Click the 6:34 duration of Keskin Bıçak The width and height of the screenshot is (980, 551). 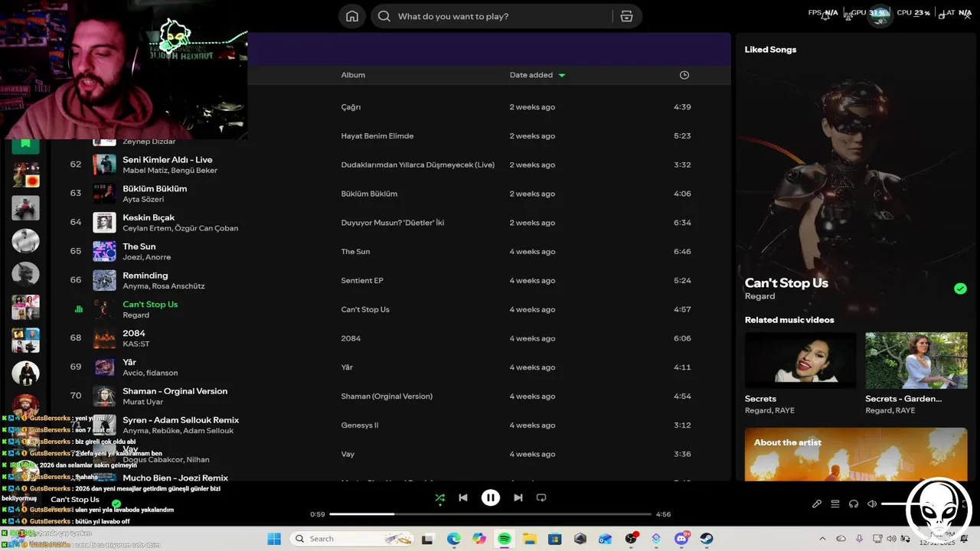point(682,223)
